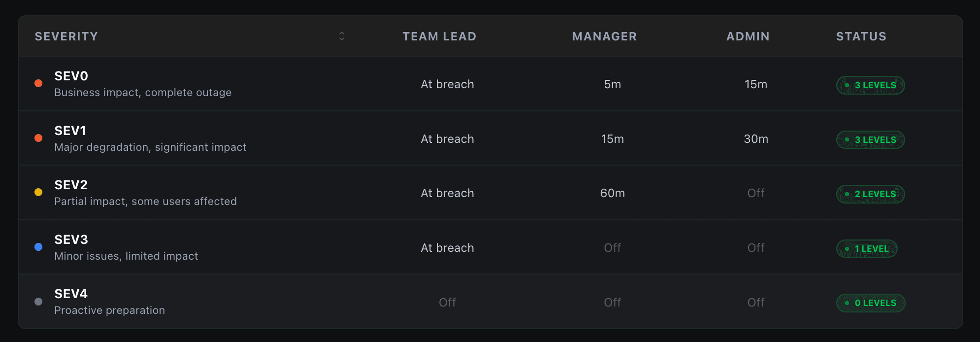The image size is (980, 342).
Task: Click the green dot in the 0 LEVELS badge
Action: (x=847, y=303)
